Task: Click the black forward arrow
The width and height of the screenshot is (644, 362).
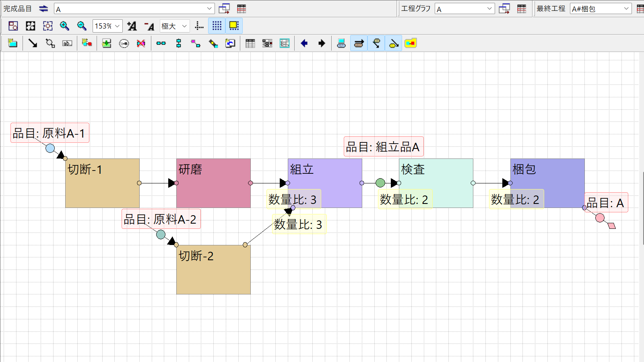Action: pyautogui.click(x=322, y=43)
